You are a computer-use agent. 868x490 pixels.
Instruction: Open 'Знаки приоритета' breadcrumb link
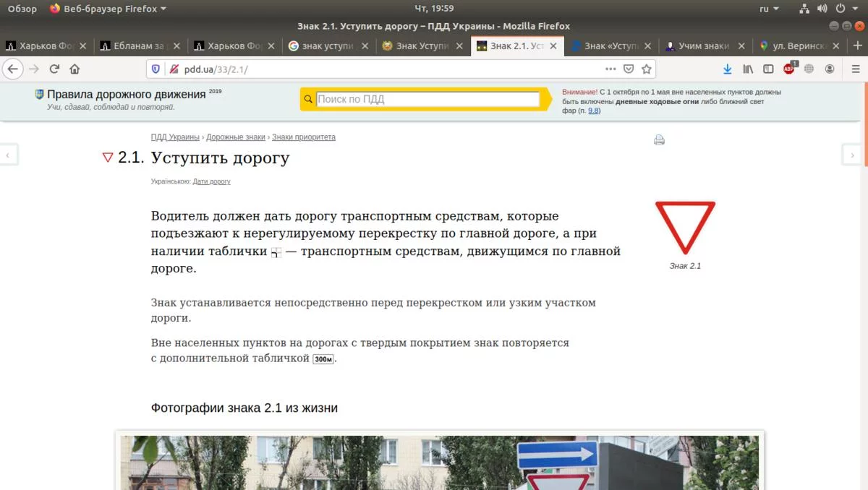(304, 137)
